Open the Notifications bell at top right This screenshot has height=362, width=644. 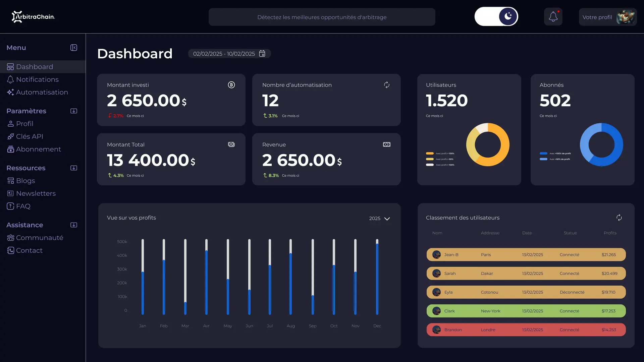coord(553,16)
